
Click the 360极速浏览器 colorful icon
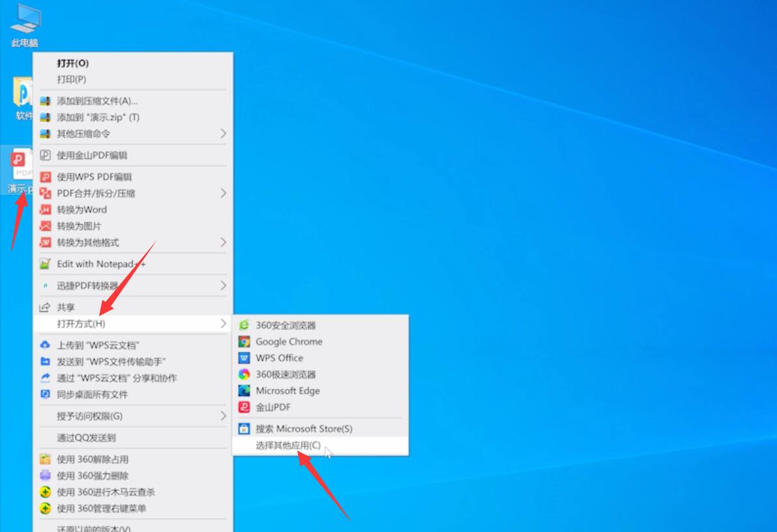coord(244,374)
